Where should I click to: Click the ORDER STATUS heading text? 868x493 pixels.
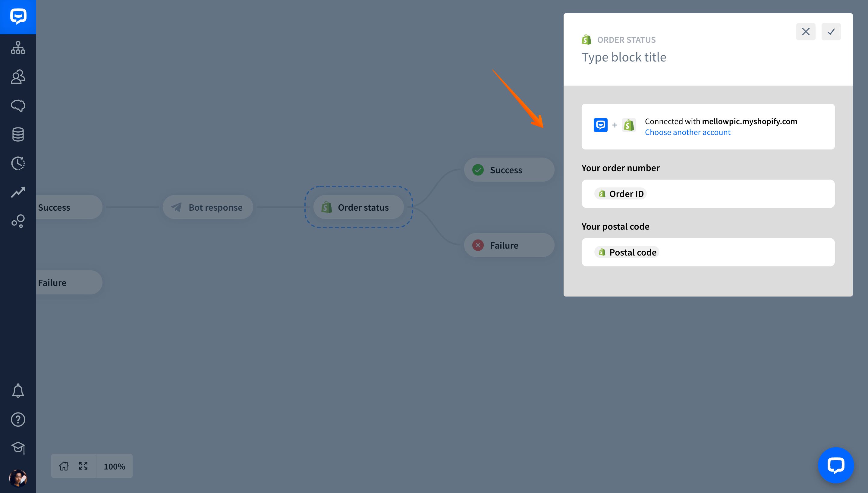626,39
